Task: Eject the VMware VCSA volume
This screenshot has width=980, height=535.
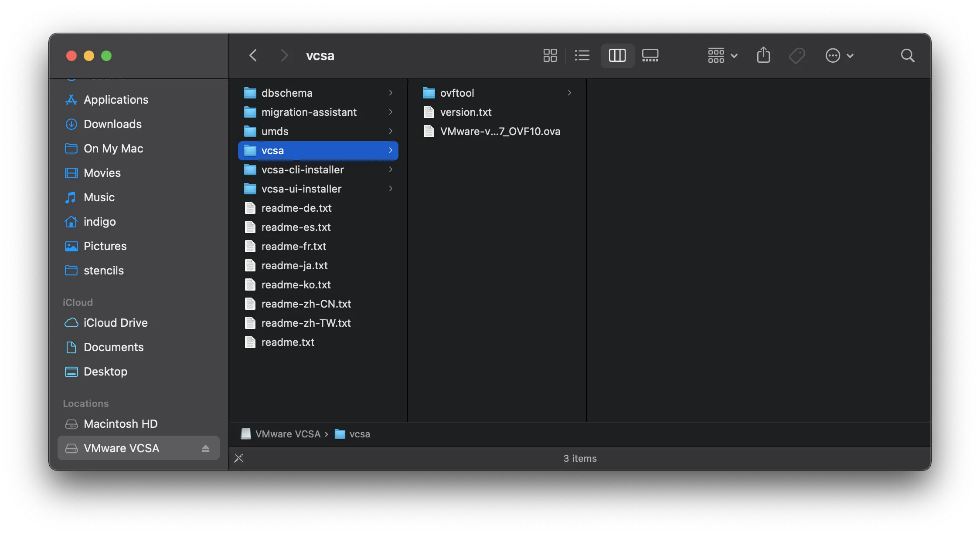Action: point(205,448)
